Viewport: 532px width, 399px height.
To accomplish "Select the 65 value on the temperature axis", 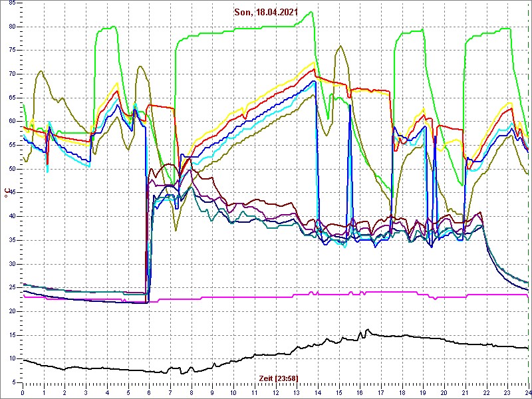I will coord(13,98).
